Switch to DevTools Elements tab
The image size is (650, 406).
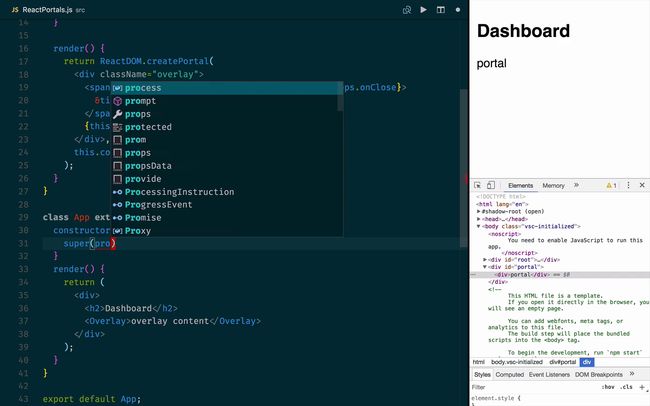click(520, 185)
